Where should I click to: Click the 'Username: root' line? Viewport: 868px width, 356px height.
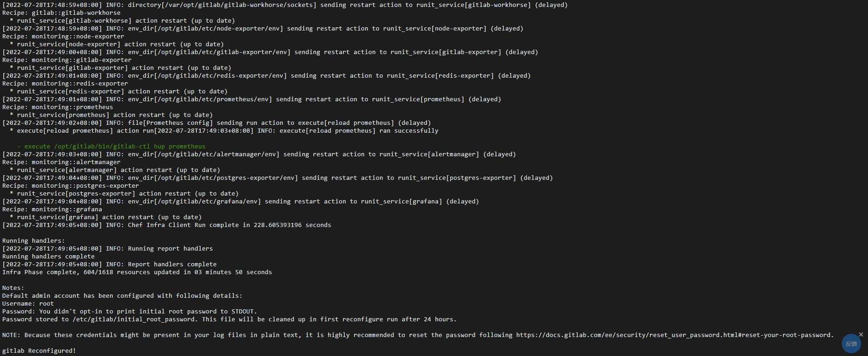tap(28, 304)
